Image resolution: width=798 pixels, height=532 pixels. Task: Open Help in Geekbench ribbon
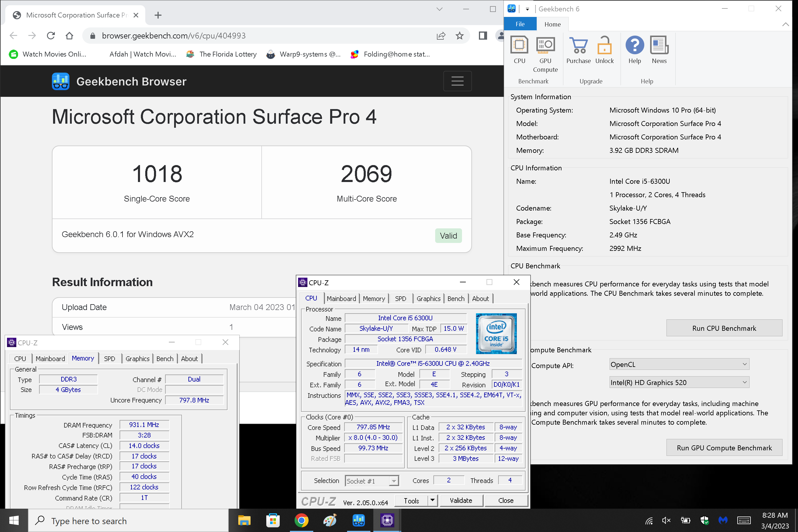(x=634, y=50)
